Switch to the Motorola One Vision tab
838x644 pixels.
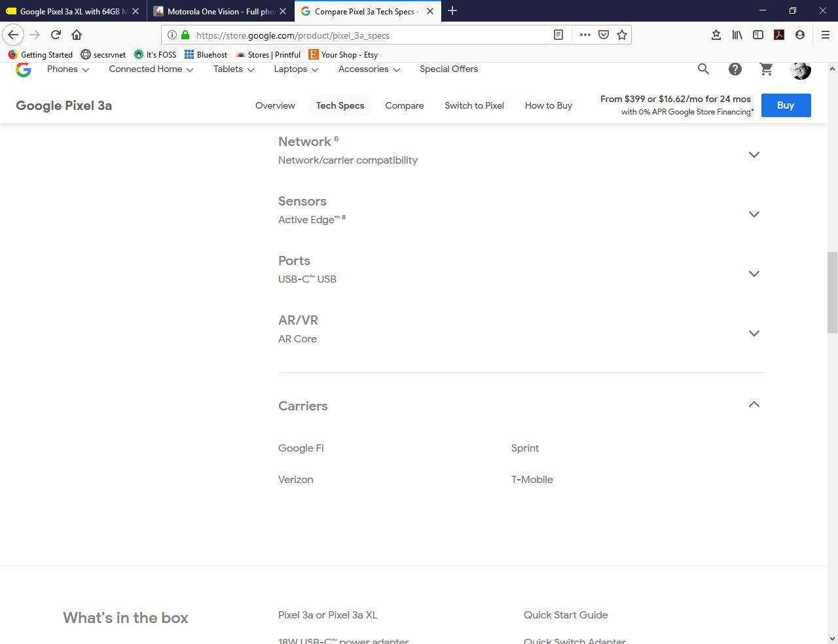(x=220, y=11)
